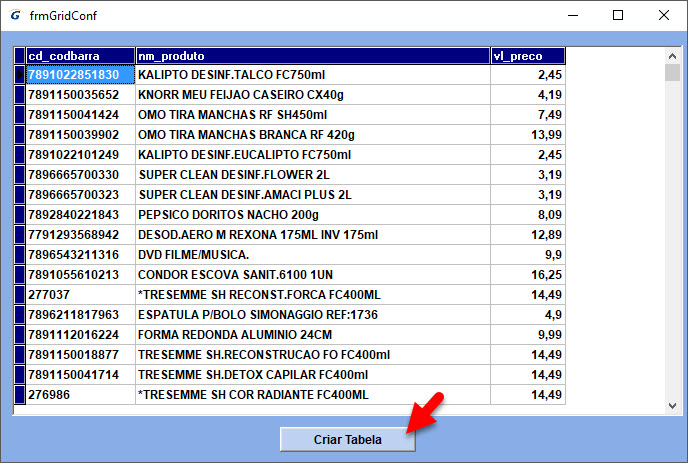This screenshot has height=463, width=688.
Task: Click the grid scrollbar down arrow
Action: 672,406
